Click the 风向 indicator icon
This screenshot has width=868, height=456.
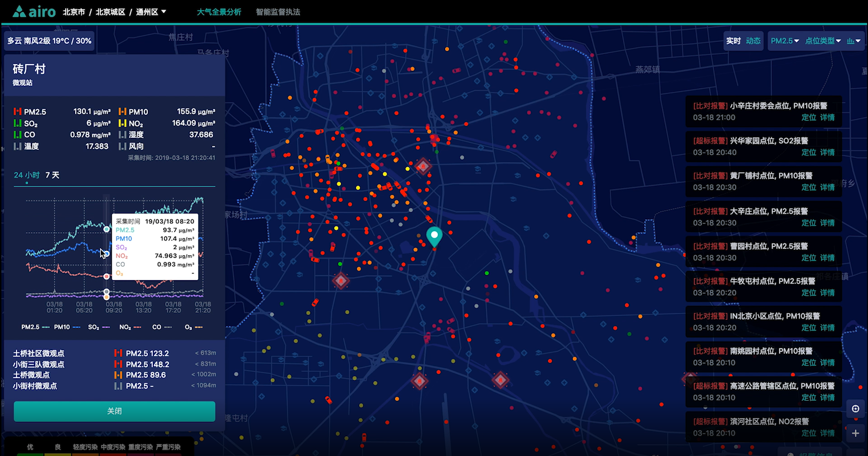click(x=122, y=146)
